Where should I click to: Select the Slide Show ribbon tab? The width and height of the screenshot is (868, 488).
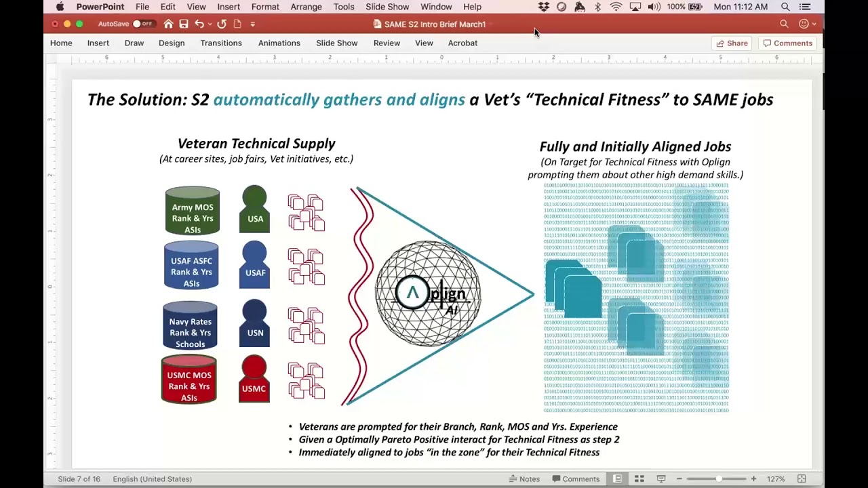337,43
